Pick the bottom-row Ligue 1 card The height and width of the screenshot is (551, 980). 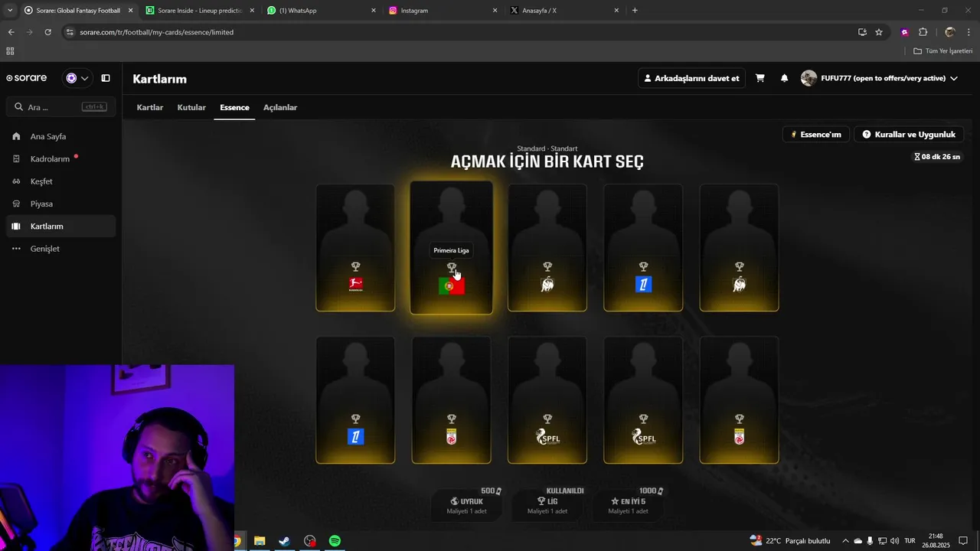point(355,400)
